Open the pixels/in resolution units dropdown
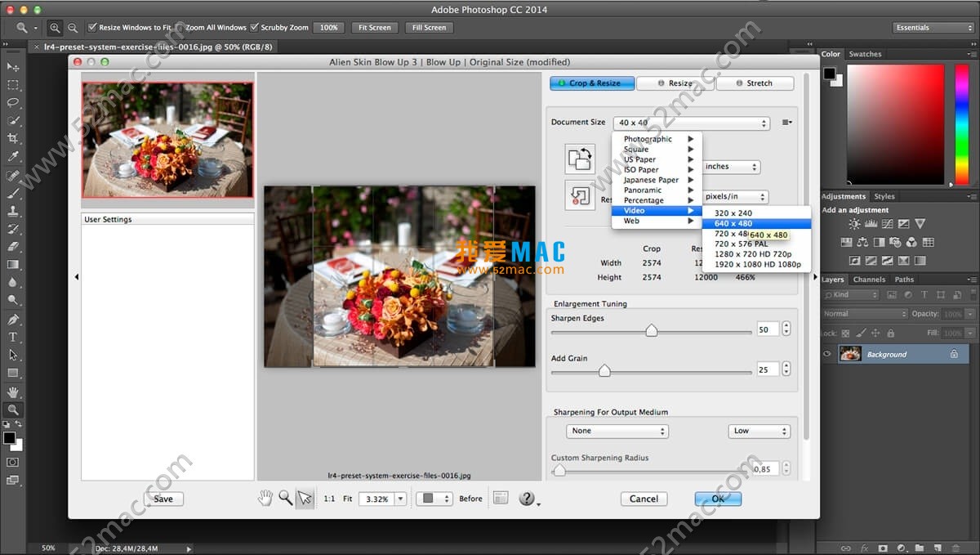 click(735, 197)
